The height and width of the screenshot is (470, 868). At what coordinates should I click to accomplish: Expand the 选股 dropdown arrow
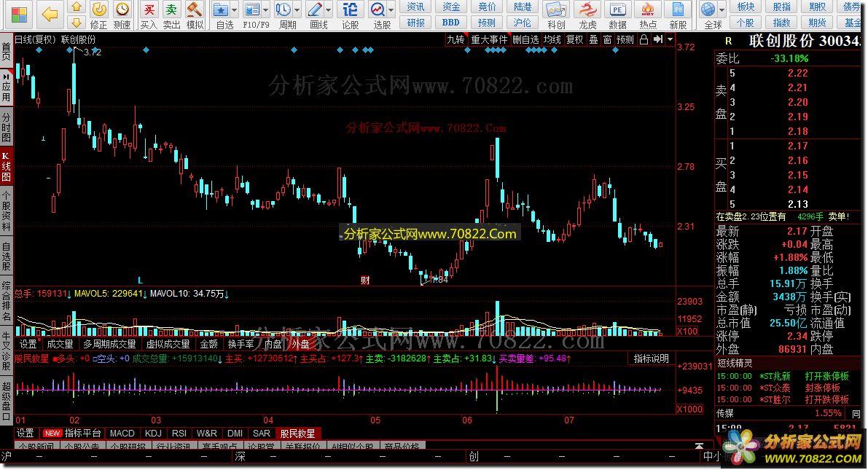click(391, 10)
